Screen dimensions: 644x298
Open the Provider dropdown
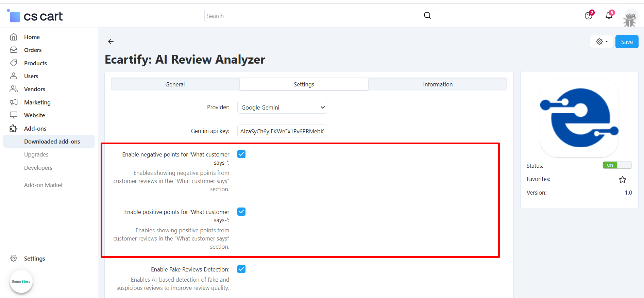click(282, 107)
